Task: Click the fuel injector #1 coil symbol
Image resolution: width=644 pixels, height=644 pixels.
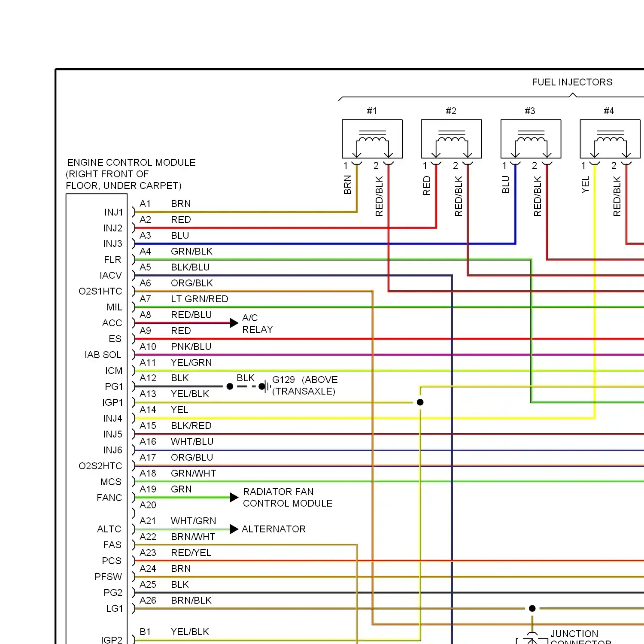Action: [372, 139]
